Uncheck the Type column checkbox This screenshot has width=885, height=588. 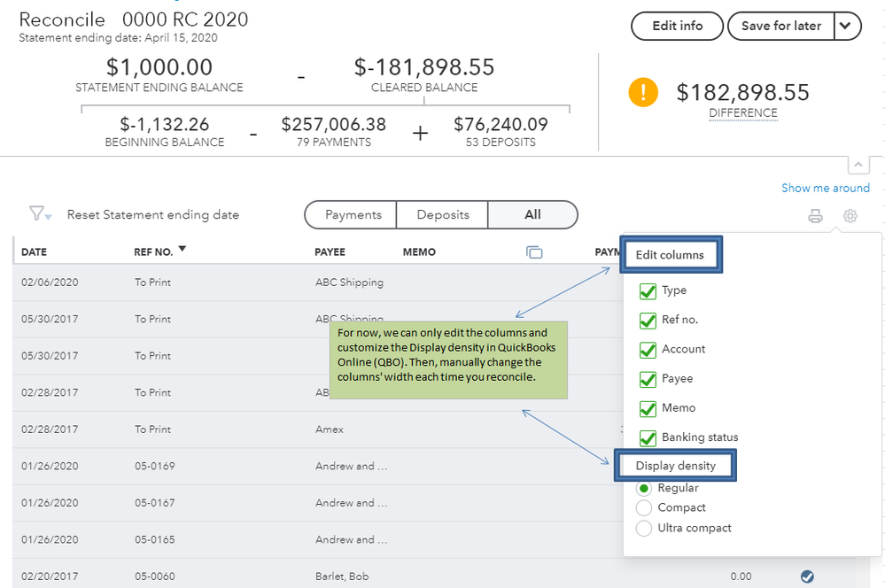pos(648,290)
